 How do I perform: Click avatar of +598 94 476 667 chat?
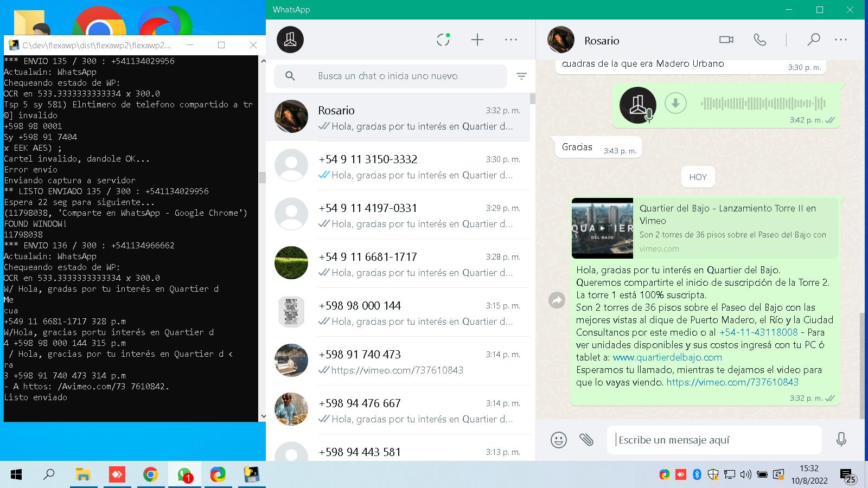point(291,409)
